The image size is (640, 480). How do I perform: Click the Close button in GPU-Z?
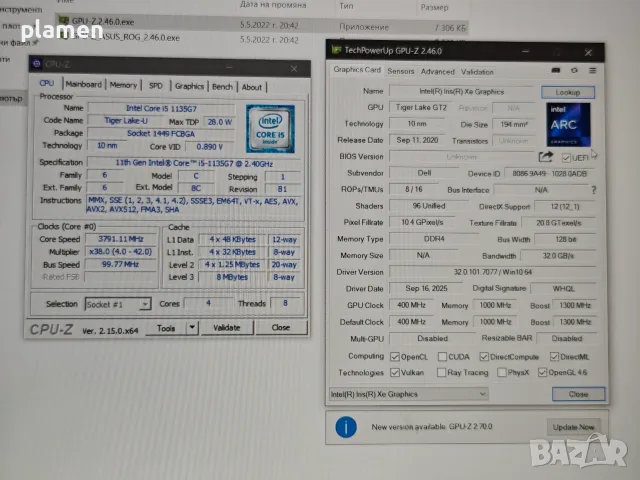click(578, 394)
